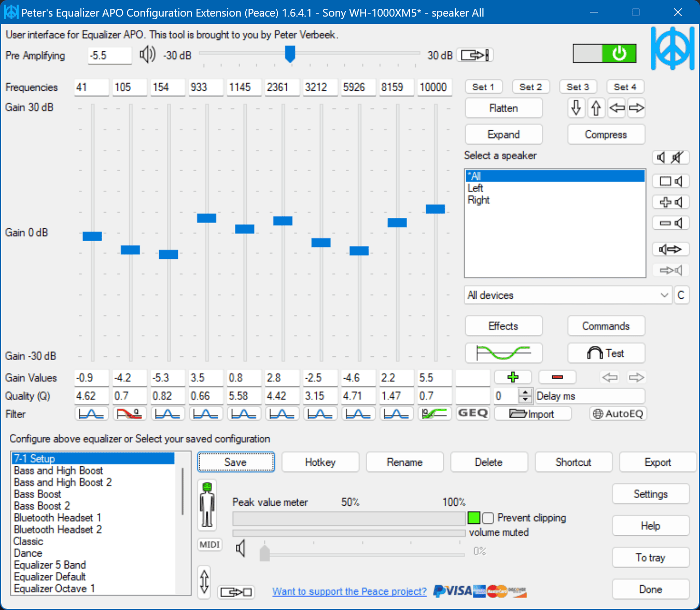This screenshot has height=610, width=700.
Task: Click the up arrow shift gains icon
Action: coord(596,108)
